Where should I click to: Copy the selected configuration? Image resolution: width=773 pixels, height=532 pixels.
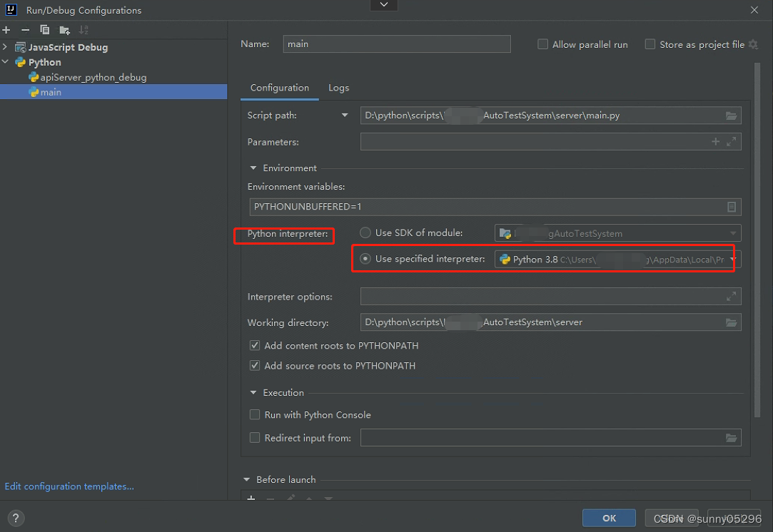point(44,30)
